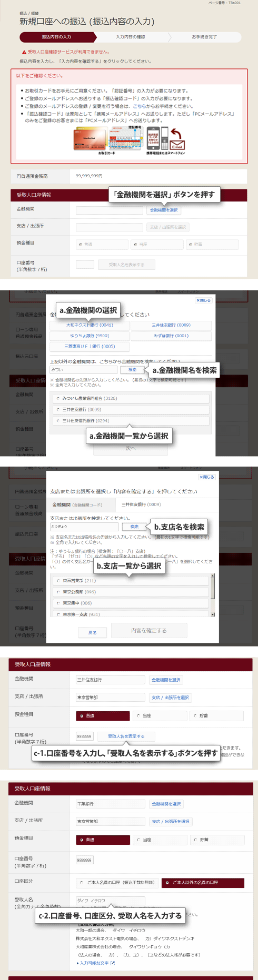The width and height of the screenshot is (258, 980).
Task: Select 三井住友信託銀行 (0294) radio option
Action: [58, 420]
